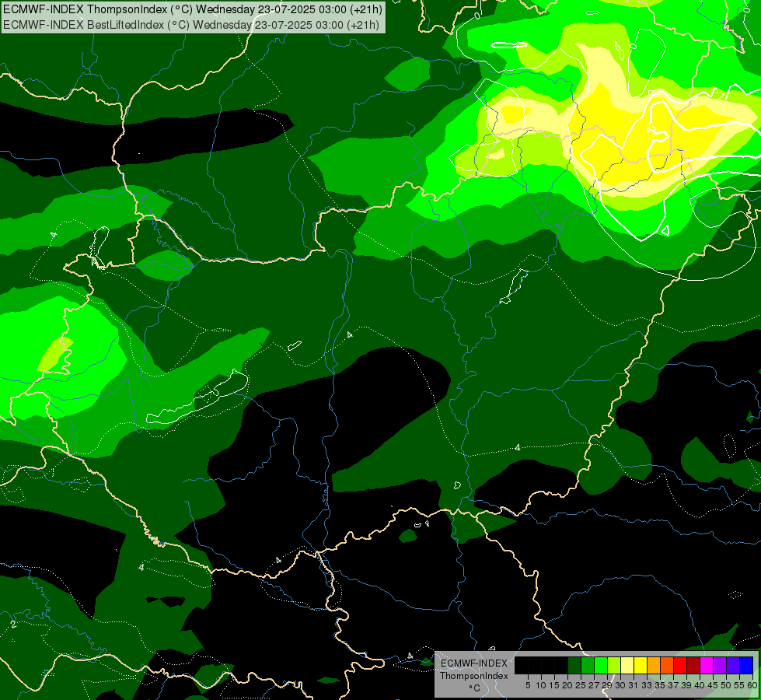Click the legend value 35
Image resolution: width=761 pixels, height=700 pixels.
pyautogui.click(x=661, y=685)
